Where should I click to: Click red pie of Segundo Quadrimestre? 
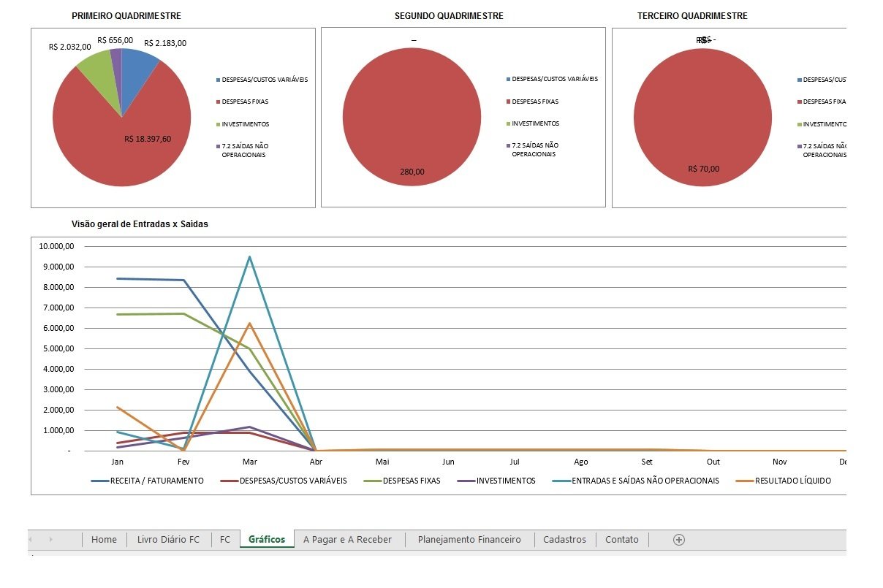click(412, 117)
